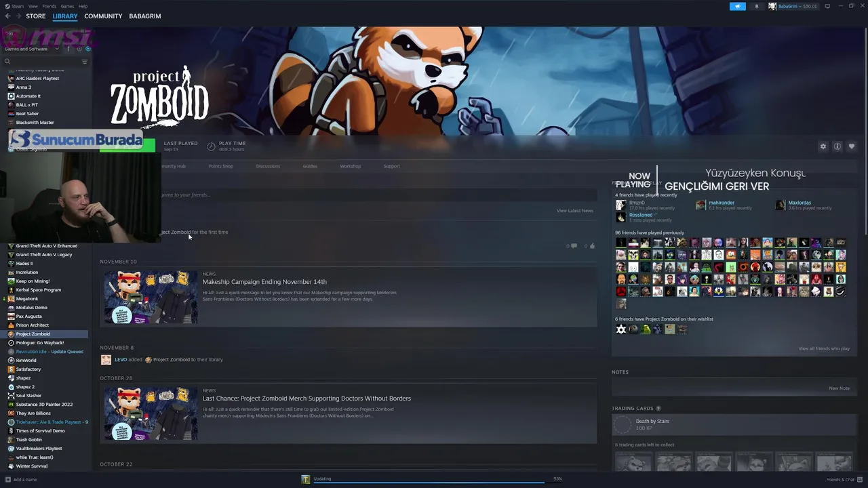
Task: Open Makeship Campaign Ending November 14th news
Action: (264, 282)
